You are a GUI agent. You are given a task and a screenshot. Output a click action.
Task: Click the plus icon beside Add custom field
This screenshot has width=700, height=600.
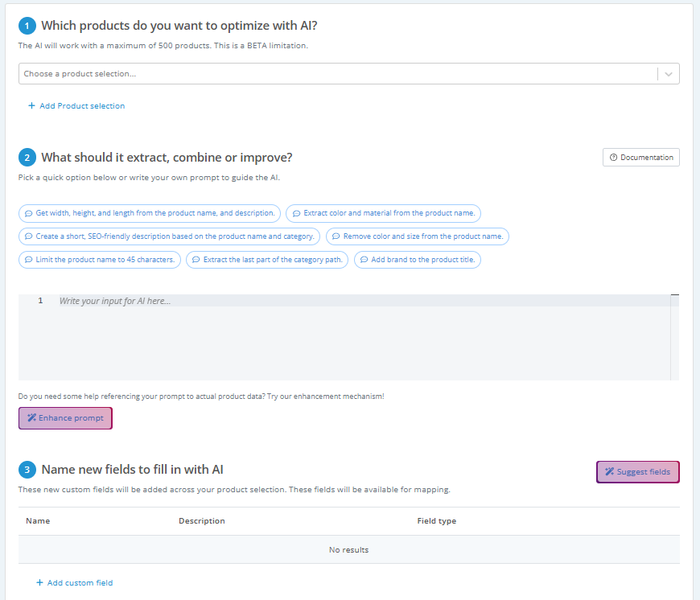(x=39, y=582)
